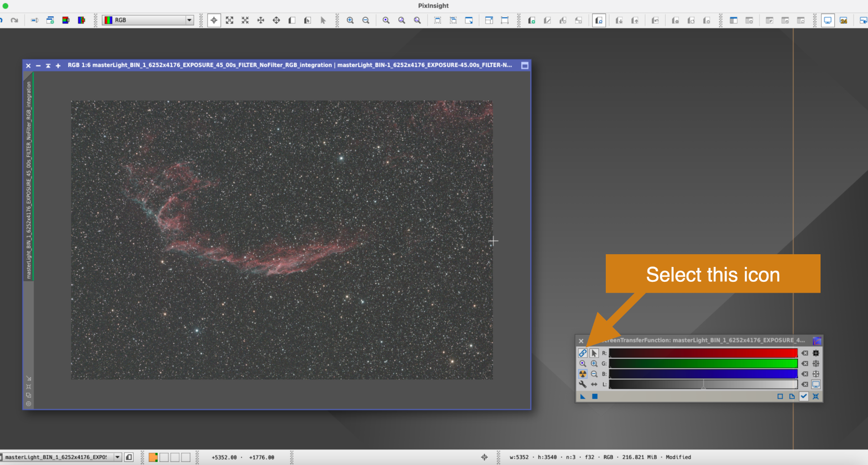The width and height of the screenshot is (868, 465).
Task: Click the 24-bit lookup table toolbar icon
Action: [844, 20]
